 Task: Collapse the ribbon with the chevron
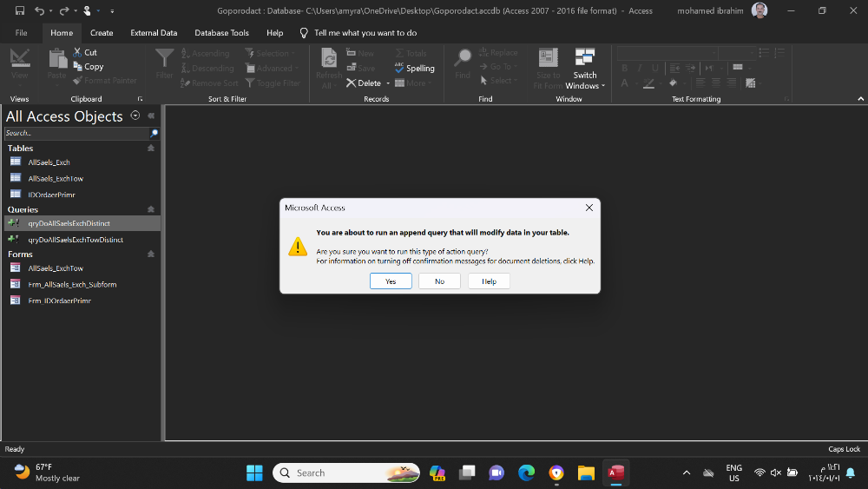coord(860,99)
